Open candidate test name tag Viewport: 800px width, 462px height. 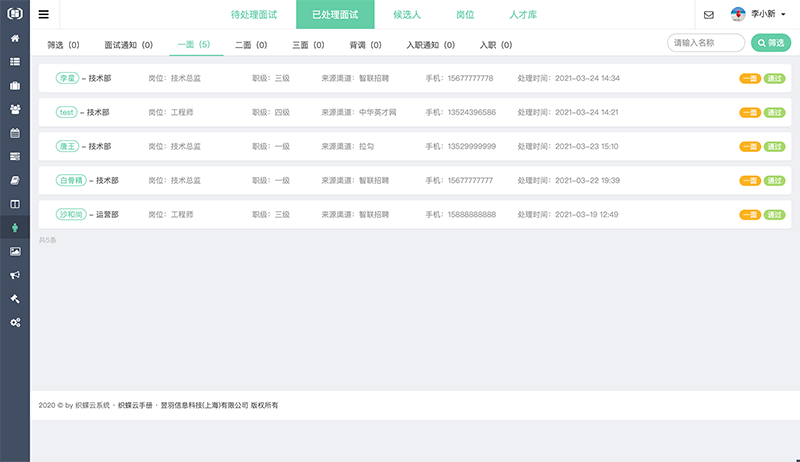coord(66,112)
